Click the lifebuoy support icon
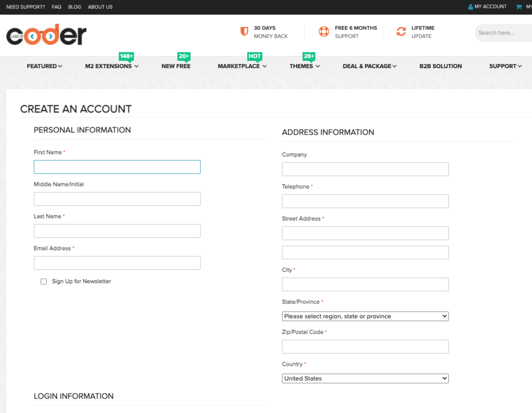Screen dimensions: 532x413 coord(324,32)
